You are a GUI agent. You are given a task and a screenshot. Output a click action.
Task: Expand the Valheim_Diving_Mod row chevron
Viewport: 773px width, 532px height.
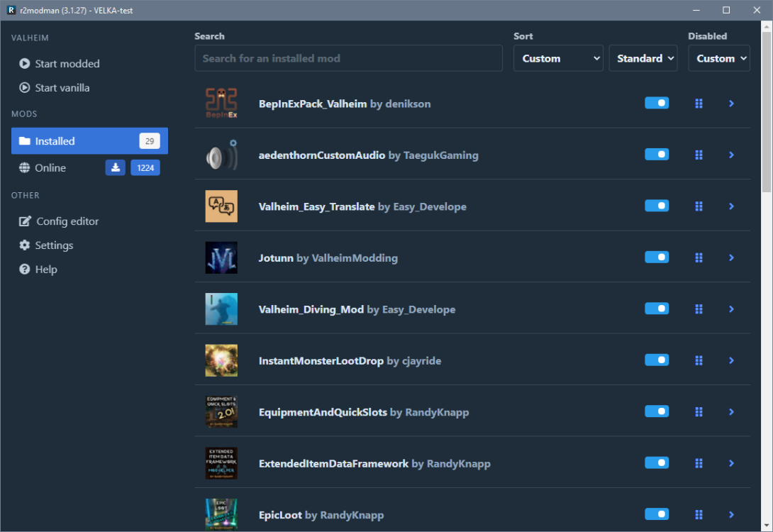732,309
